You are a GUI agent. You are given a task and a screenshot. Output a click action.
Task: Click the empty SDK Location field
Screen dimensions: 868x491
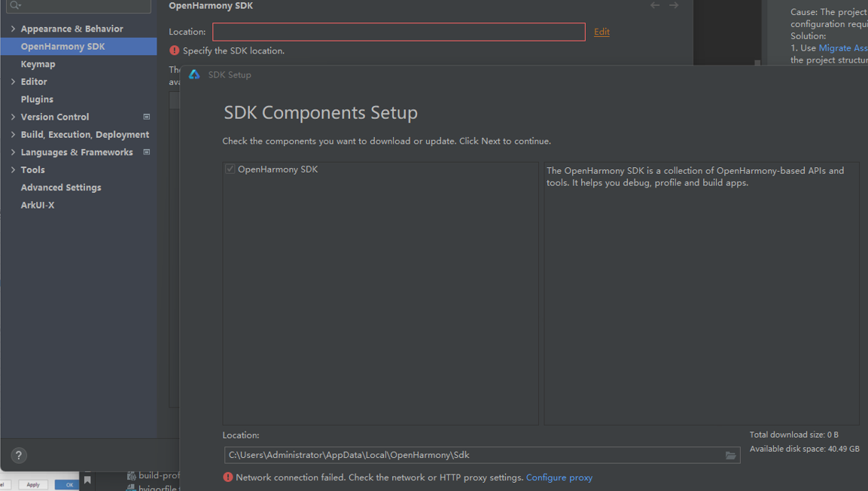(398, 32)
